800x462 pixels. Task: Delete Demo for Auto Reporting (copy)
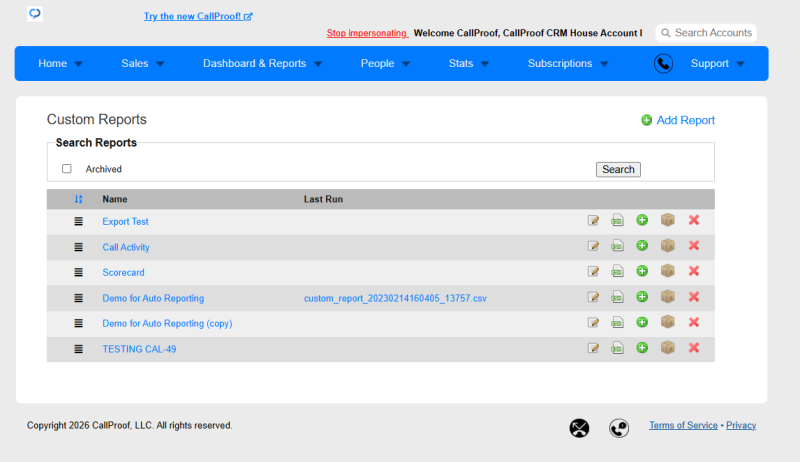[x=694, y=322]
